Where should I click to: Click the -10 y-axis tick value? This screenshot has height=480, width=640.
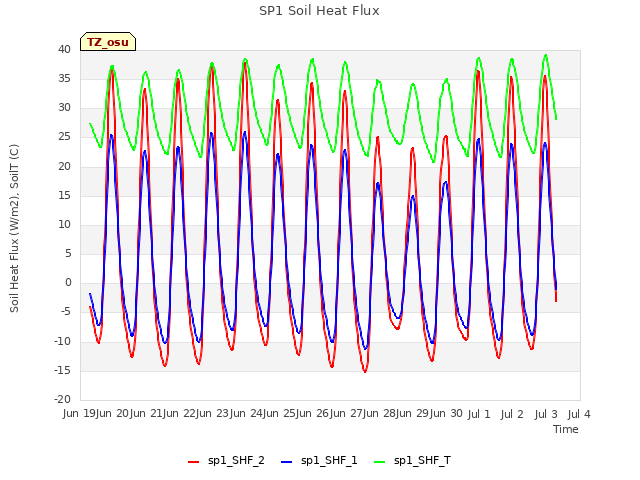coord(62,341)
